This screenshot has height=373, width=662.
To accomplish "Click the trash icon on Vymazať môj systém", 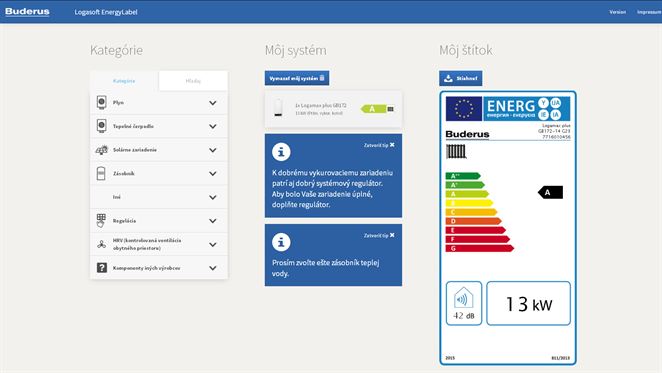I will [322, 78].
